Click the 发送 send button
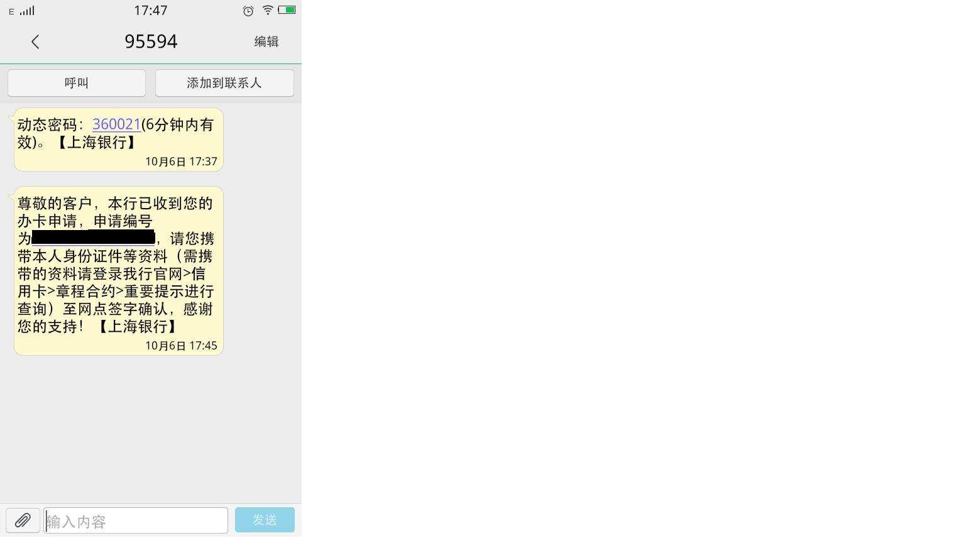Image resolution: width=961 pixels, height=560 pixels. click(265, 520)
